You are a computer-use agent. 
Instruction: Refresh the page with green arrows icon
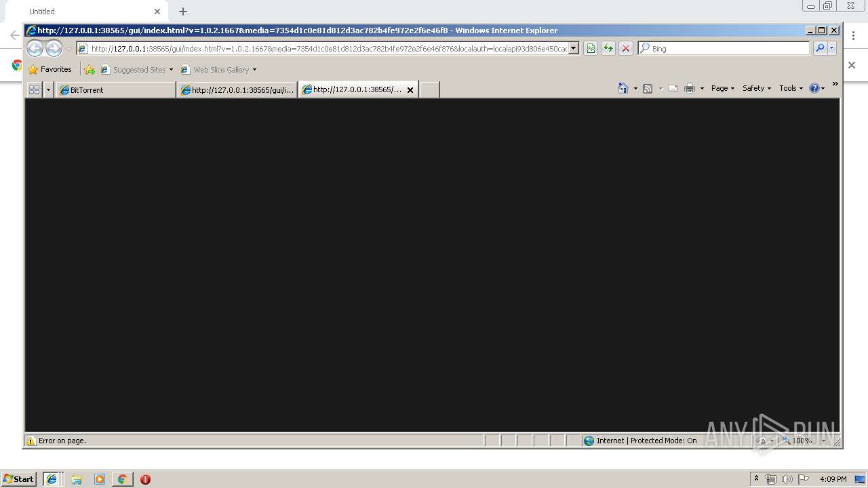coord(608,49)
